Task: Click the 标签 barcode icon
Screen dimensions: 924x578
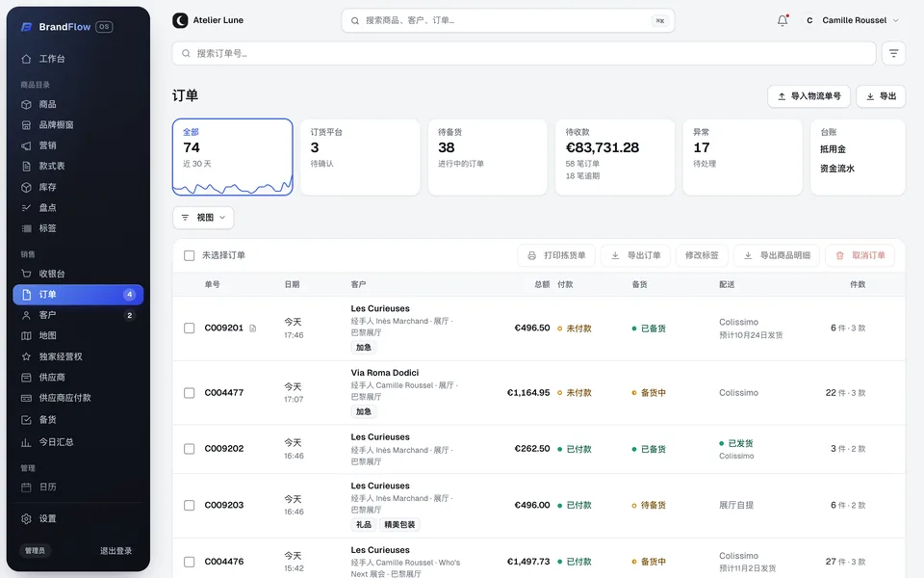Action: pos(26,228)
